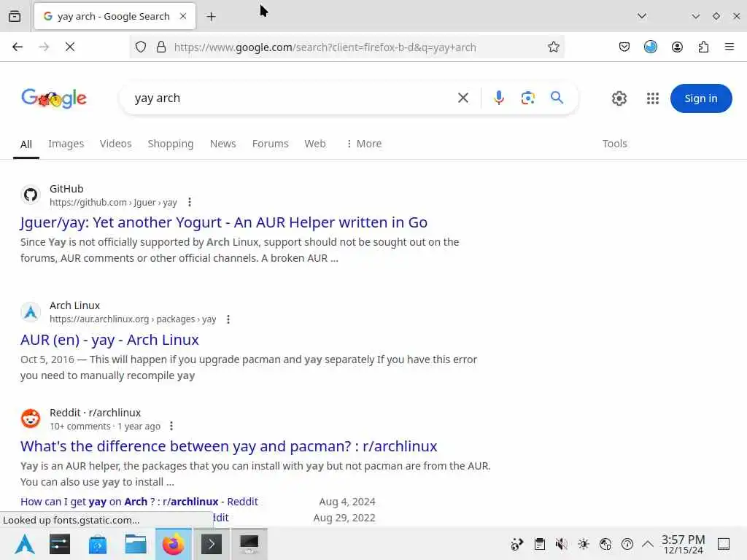This screenshot has height=560, width=747.
Task: Open the Google apps grid icon
Action: point(653,98)
